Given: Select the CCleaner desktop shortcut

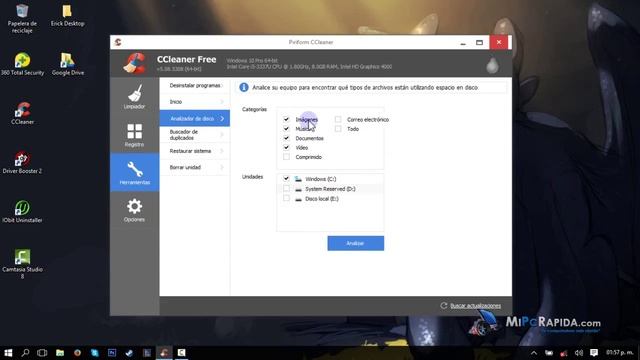Looking at the screenshot, I should point(22,113).
